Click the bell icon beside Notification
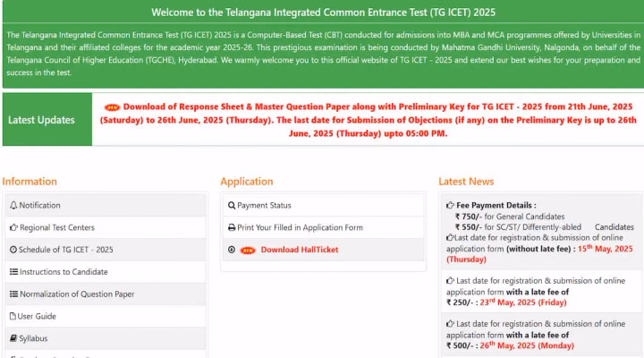The height and width of the screenshot is (358, 644). point(13,206)
